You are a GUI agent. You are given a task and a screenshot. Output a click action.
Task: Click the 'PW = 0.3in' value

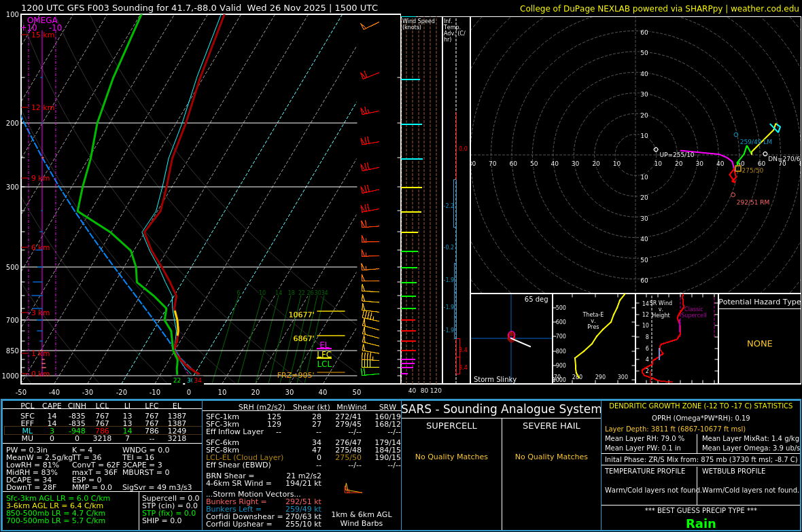click(27, 450)
